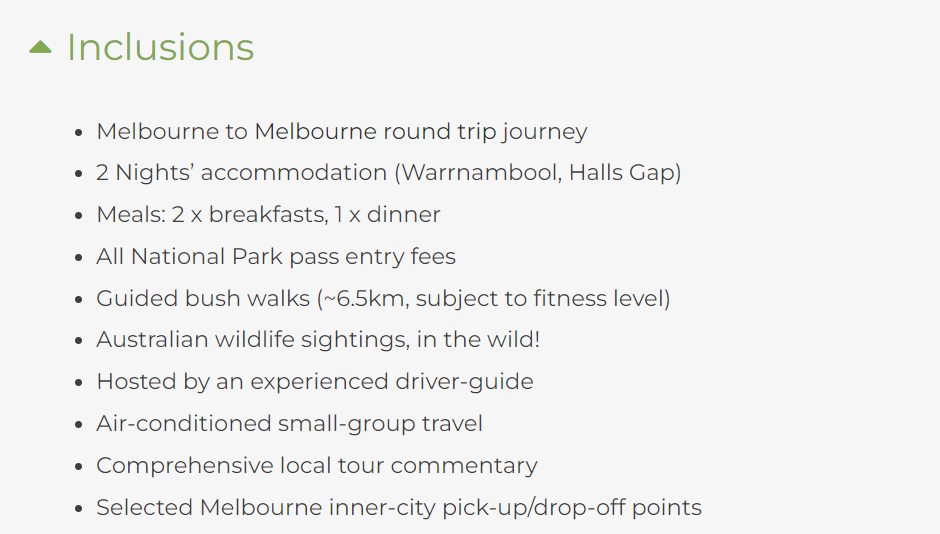Click the Meals: 2 x breakfasts item

click(x=268, y=215)
